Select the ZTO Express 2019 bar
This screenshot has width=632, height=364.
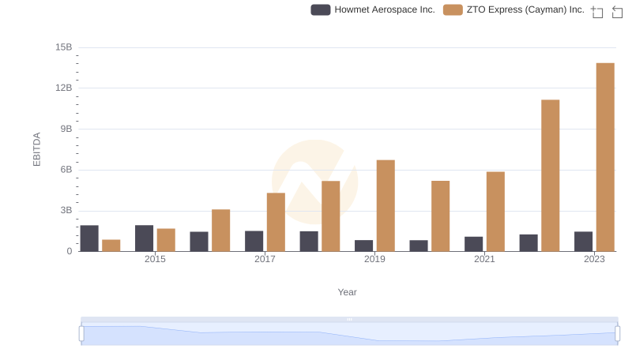386,206
